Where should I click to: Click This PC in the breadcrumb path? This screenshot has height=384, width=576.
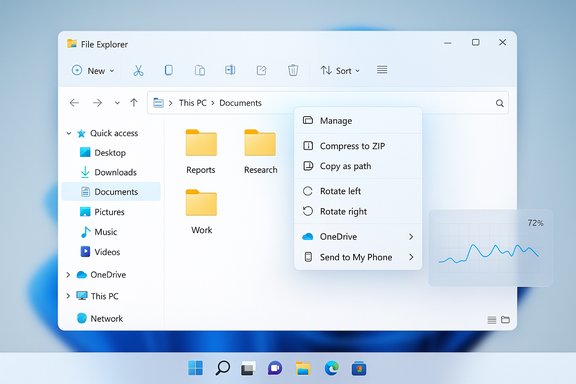coord(192,103)
